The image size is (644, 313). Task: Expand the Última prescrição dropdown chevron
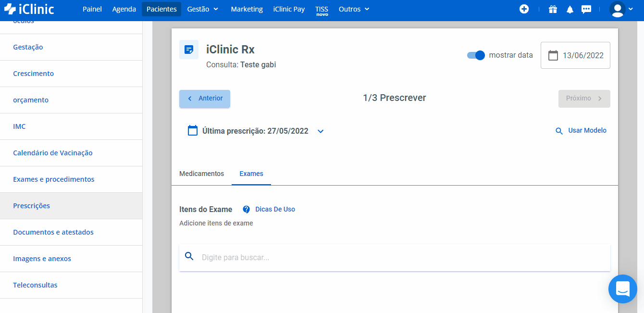coord(321,131)
